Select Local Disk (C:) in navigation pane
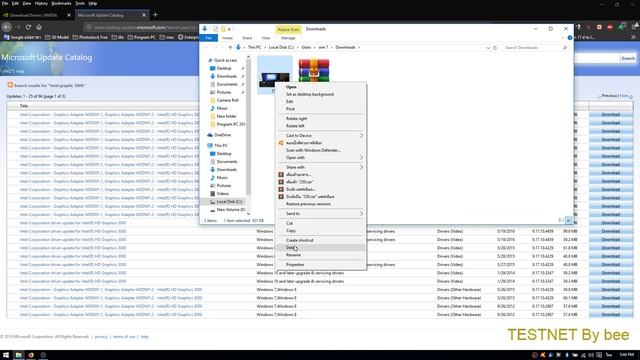This screenshot has height=360, width=640. point(229,202)
